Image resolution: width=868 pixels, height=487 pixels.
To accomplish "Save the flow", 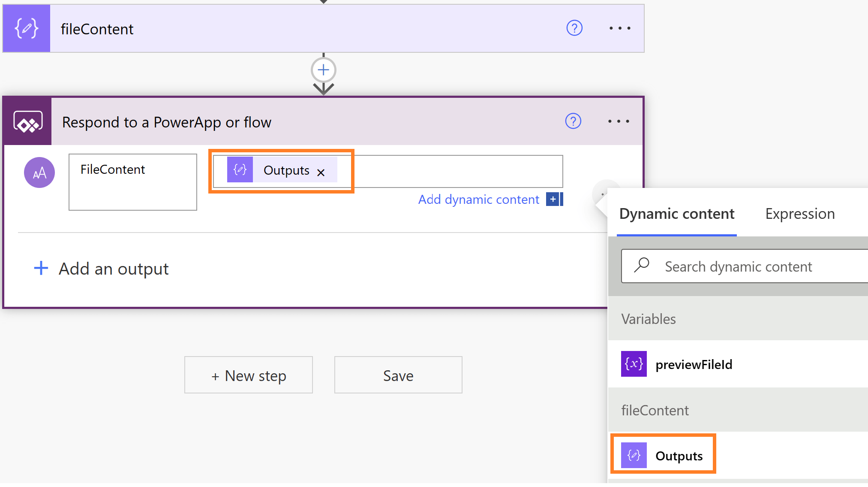I will 398,375.
